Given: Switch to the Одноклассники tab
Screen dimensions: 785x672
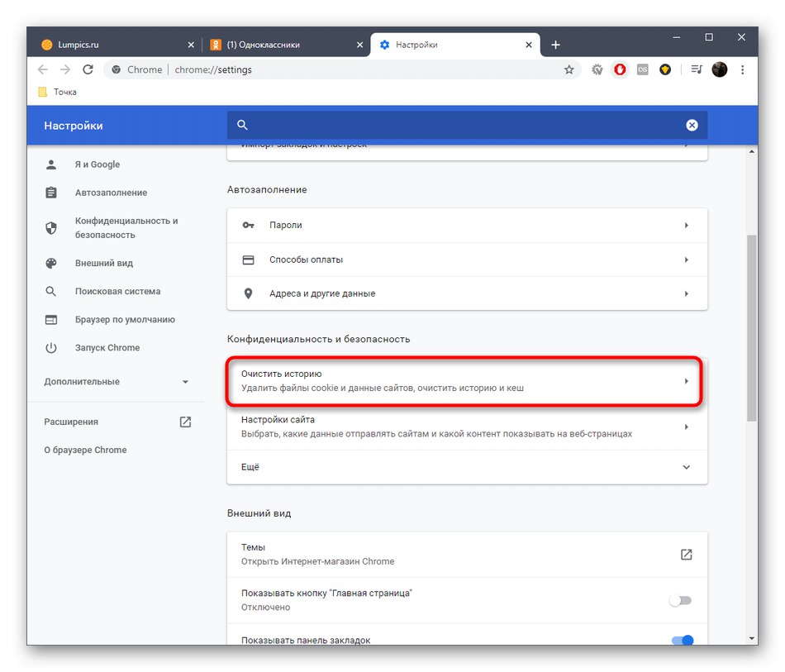Looking at the screenshot, I should click(x=287, y=45).
